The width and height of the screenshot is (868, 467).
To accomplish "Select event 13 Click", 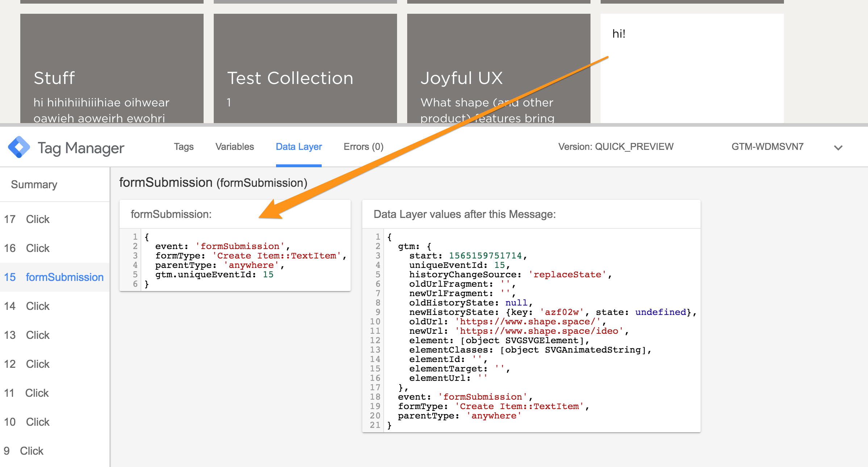I will point(37,335).
